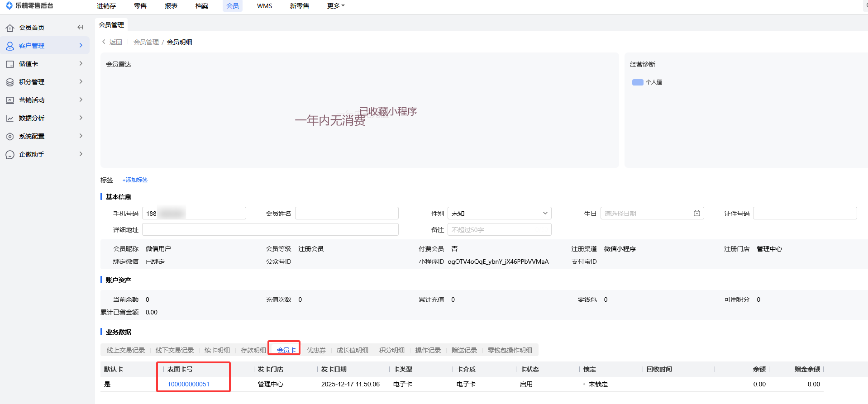Select the 积分明细 tab
The image size is (868, 404).
[x=391, y=350]
